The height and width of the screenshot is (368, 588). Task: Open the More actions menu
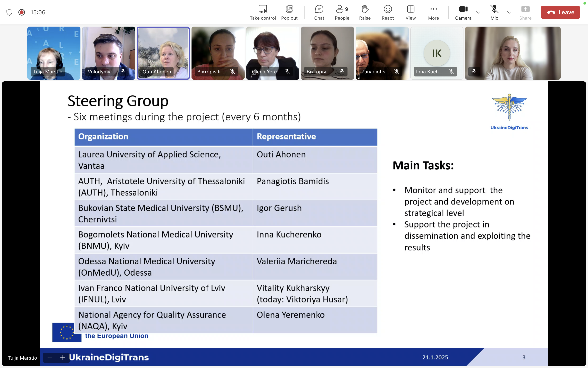coord(433,12)
